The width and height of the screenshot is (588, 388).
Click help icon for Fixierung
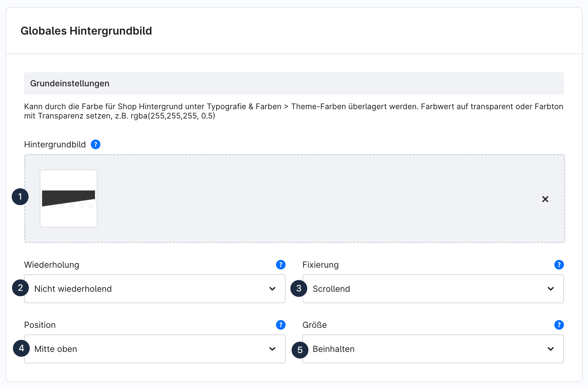point(559,265)
